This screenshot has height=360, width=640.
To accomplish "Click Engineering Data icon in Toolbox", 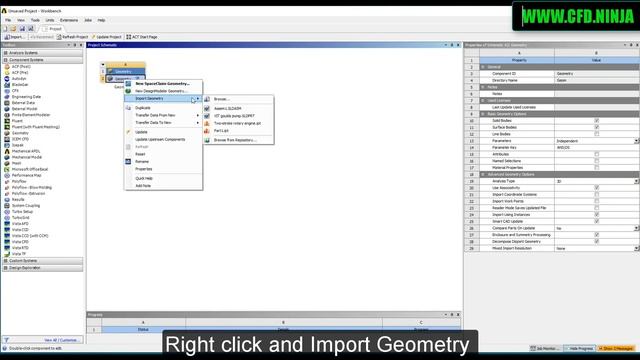I will coord(7,97).
